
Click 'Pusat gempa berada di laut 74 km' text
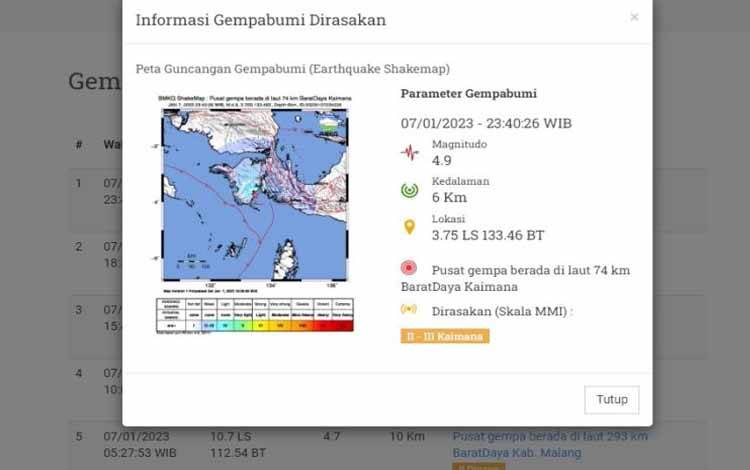[531, 270]
